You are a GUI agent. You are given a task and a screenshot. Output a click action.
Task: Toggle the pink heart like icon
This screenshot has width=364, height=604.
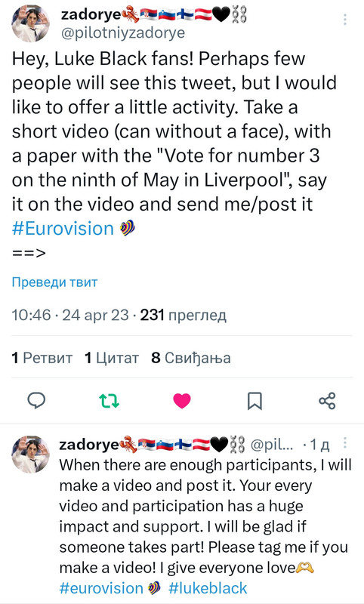tap(182, 401)
